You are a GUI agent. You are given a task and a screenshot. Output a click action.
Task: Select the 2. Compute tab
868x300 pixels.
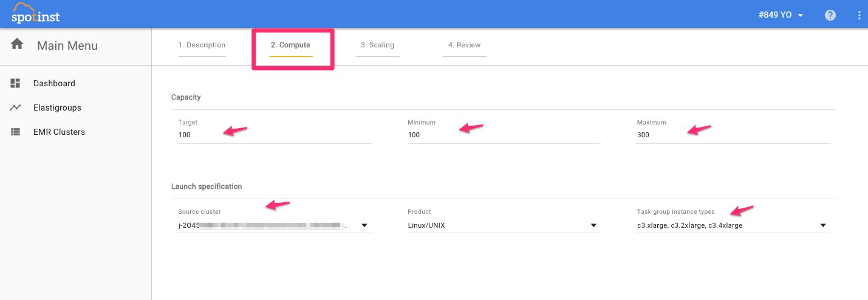pos(290,45)
